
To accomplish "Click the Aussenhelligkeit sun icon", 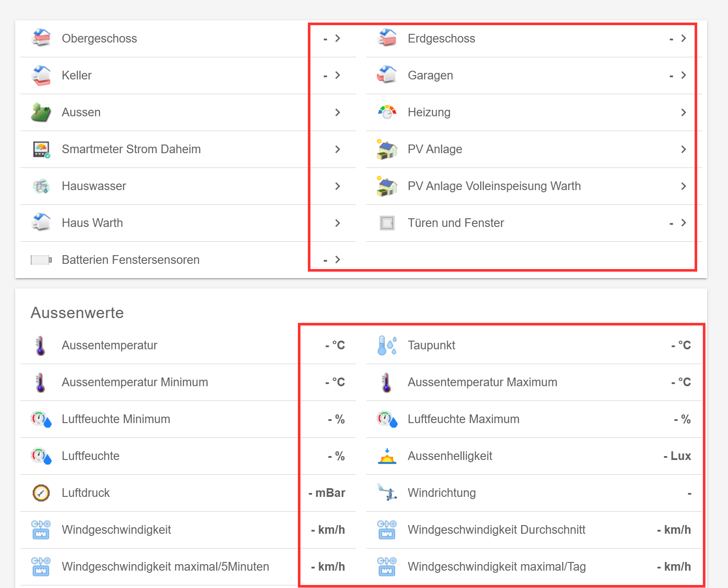I will point(387,456).
